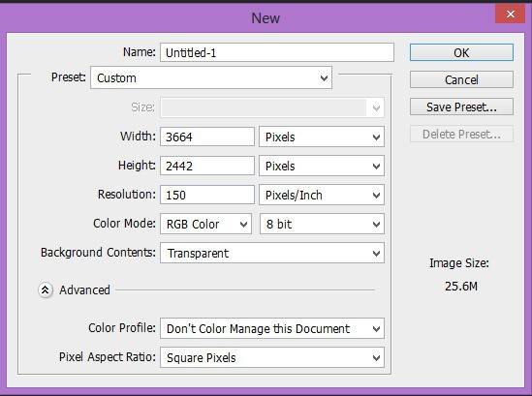Click the Width field showing 3664
The height and width of the screenshot is (396, 532).
[x=207, y=137]
